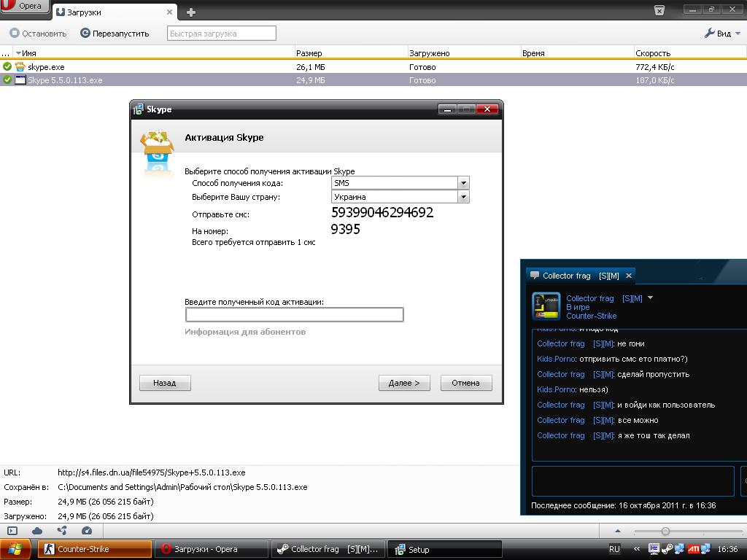Click the RU language indicator
747x560 pixels.
[x=614, y=549]
